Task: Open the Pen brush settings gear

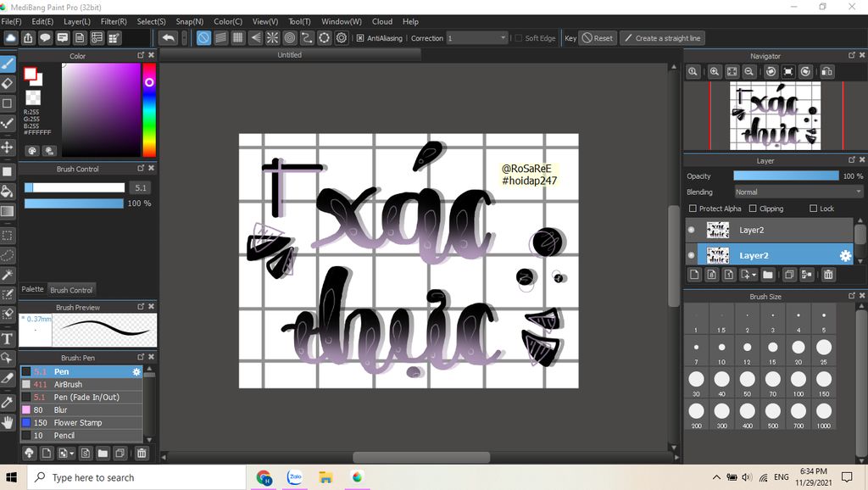Action: point(136,372)
